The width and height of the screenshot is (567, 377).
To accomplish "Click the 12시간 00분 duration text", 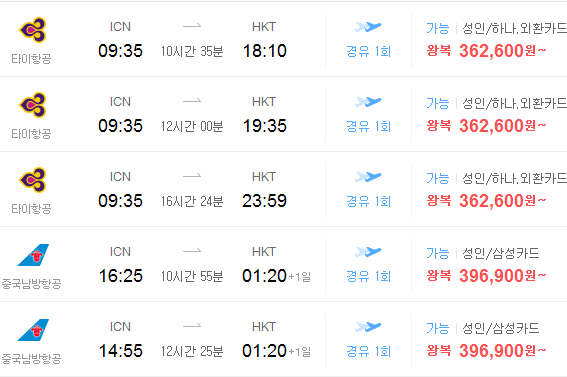I will click(x=192, y=127).
